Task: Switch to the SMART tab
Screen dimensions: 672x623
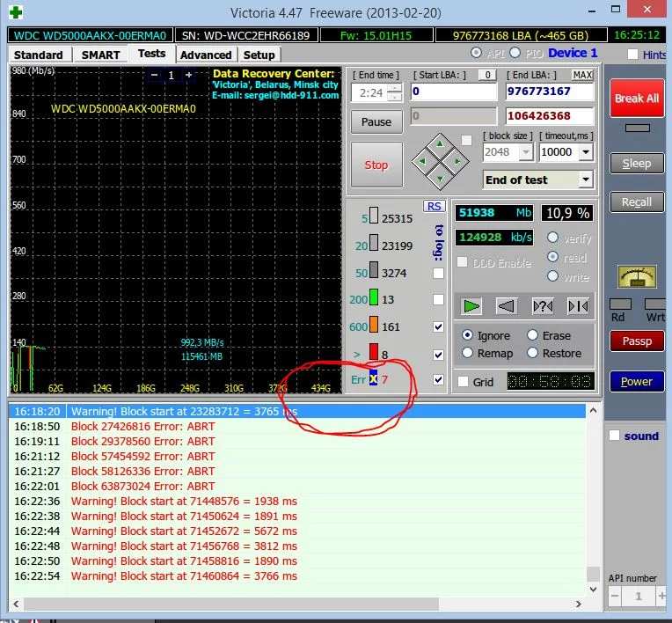Action: [100, 55]
